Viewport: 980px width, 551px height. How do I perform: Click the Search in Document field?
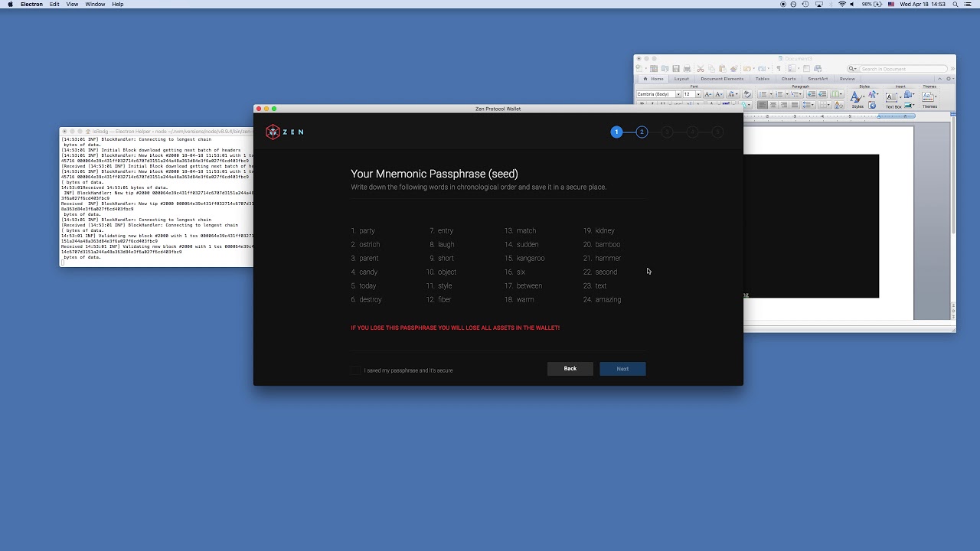click(x=897, y=69)
